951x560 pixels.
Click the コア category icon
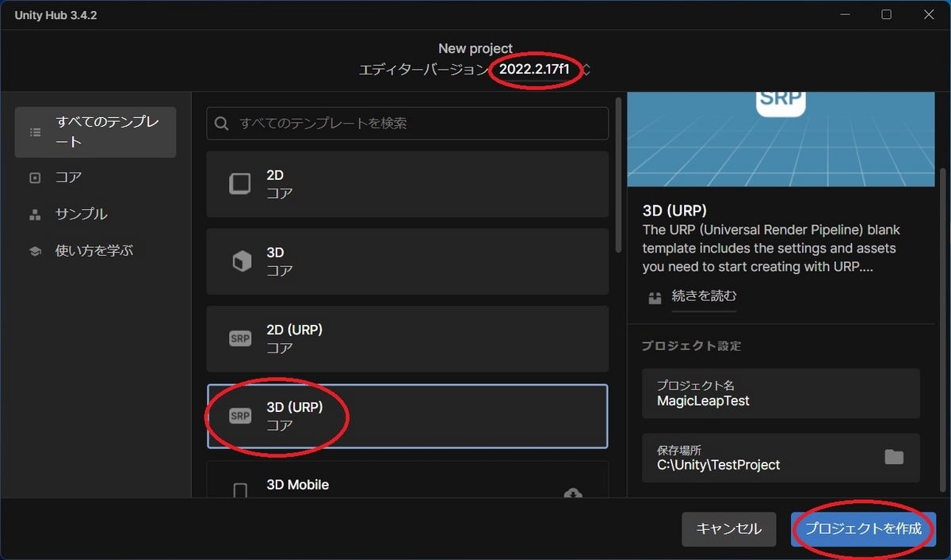tap(35, 178)
